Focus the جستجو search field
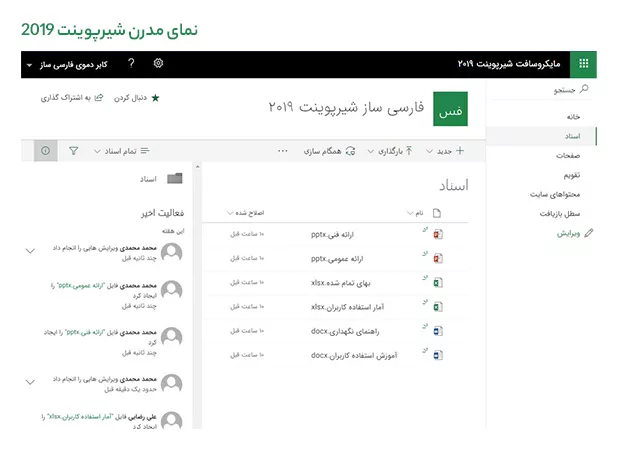Viewport: 617px width, 455px height. pyautogui.click(x=542, y=90)
